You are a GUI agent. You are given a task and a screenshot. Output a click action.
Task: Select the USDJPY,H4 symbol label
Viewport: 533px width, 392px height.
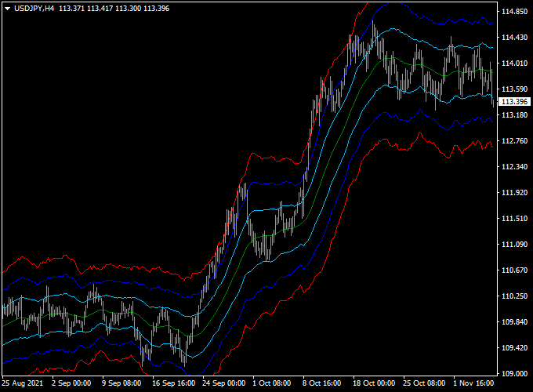(x=34, y=9)
